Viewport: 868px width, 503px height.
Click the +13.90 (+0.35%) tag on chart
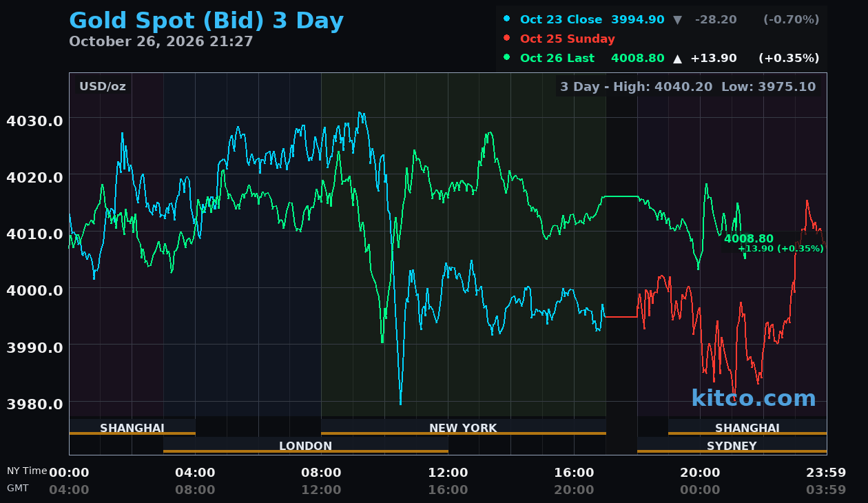(781, 248)
